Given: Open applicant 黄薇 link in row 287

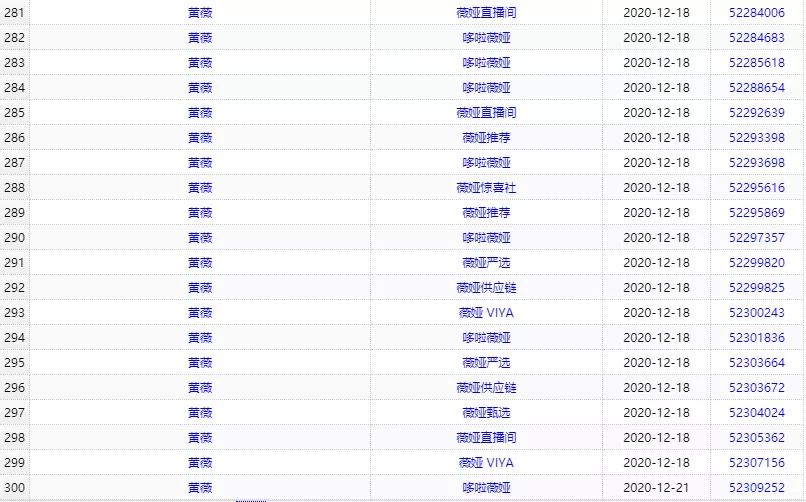Looking at the screenshot, I should [x=200, y=163].
